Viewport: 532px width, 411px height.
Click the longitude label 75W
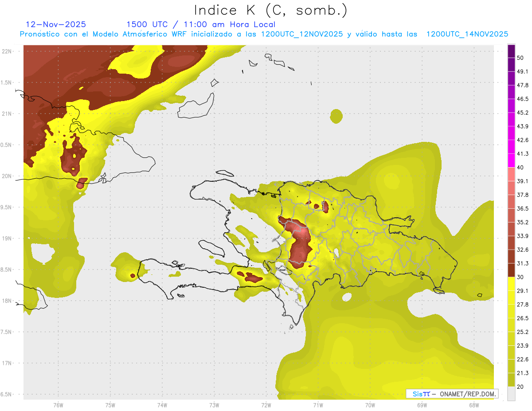click(x=110, y=405)
